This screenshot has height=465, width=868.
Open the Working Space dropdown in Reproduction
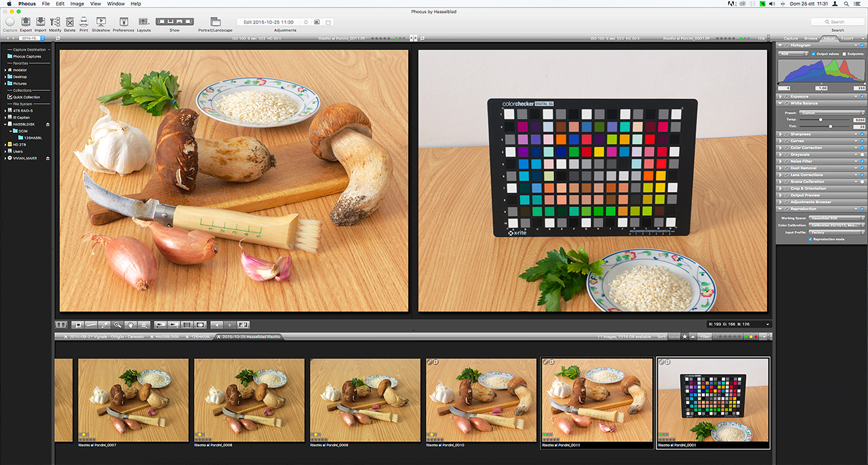coord(835,217)
